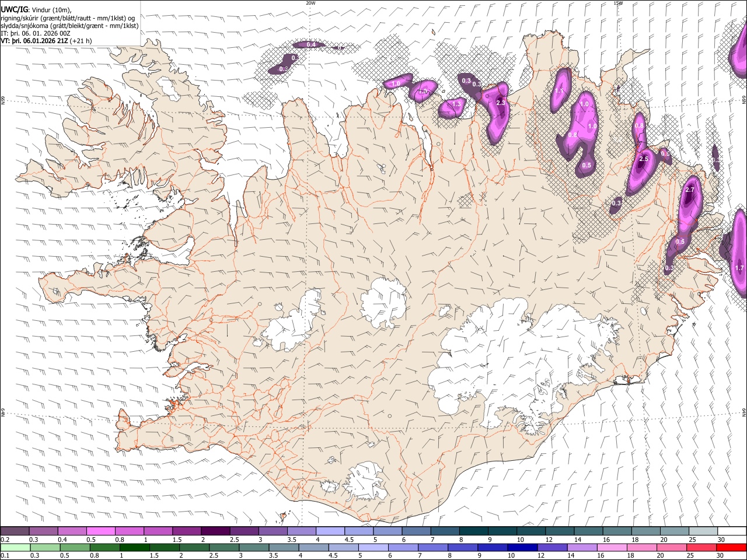Pick the pale green 0.1–0.3 rain legend swatch
The height and width of the screenshot is (560, 747).
point(15,547)
